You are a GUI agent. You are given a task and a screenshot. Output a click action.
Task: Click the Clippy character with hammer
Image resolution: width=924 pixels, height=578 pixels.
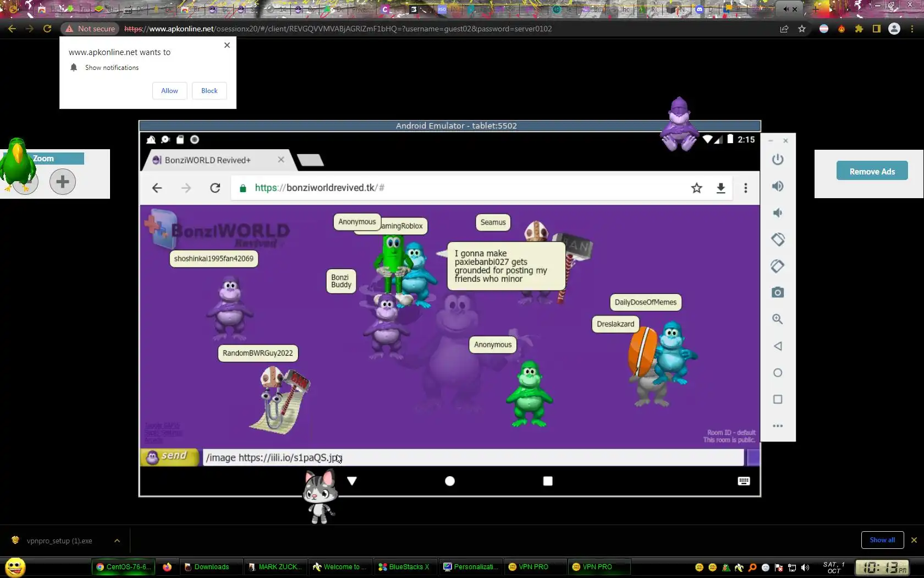(x=279, y=400)
